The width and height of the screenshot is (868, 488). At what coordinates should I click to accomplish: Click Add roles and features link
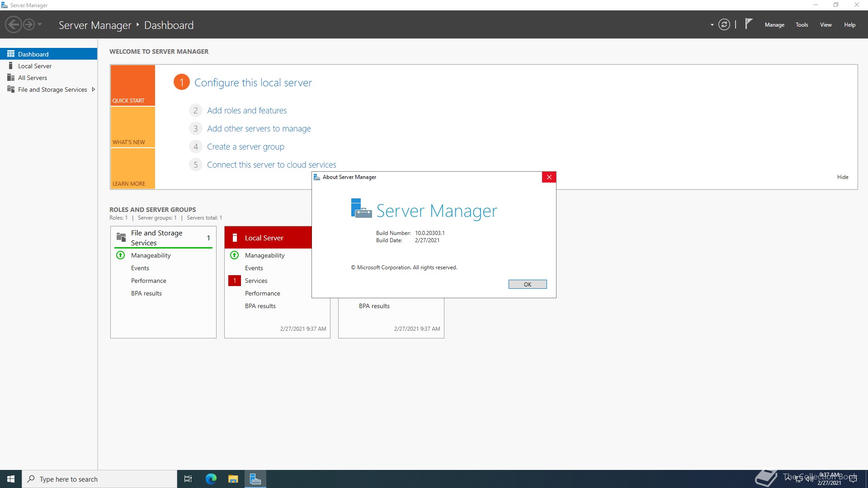(247, 111)
